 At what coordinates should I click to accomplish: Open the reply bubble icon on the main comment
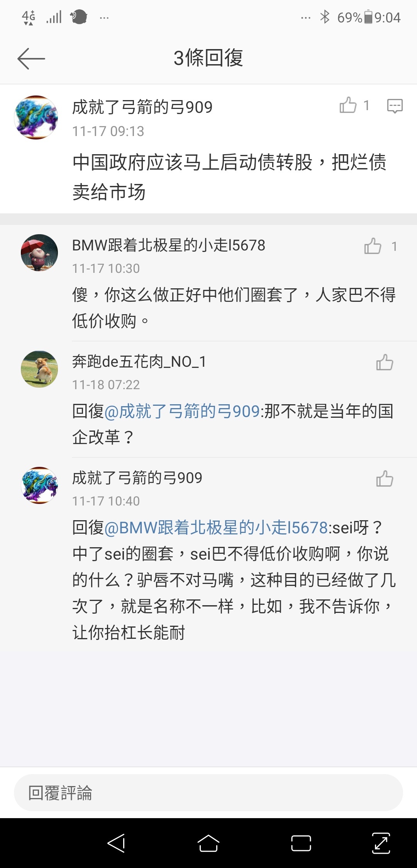pos(395,106)
